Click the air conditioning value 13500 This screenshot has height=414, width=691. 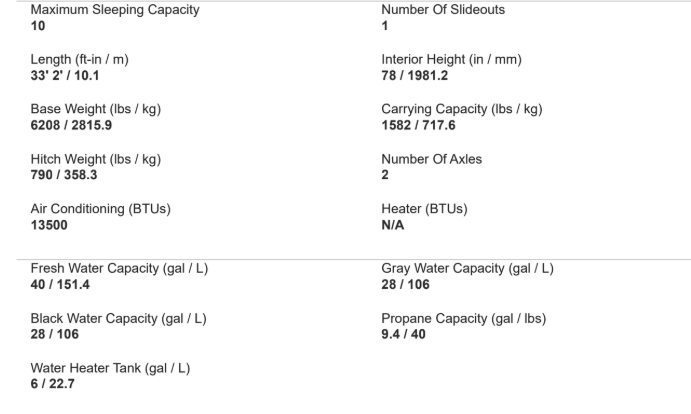click(x=49, y=225)
